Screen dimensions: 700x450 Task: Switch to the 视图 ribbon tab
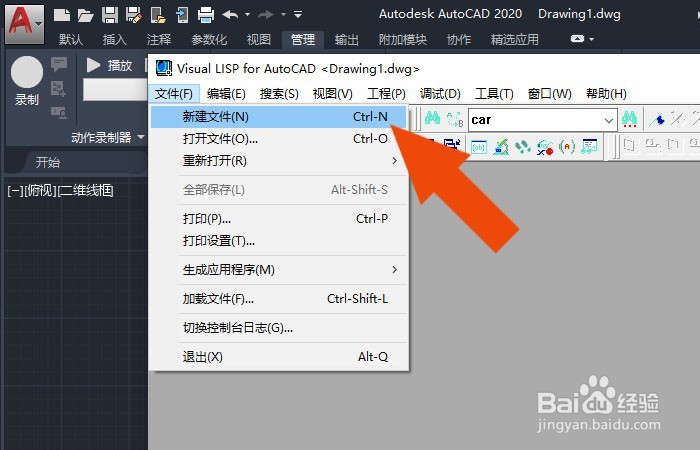259,40
